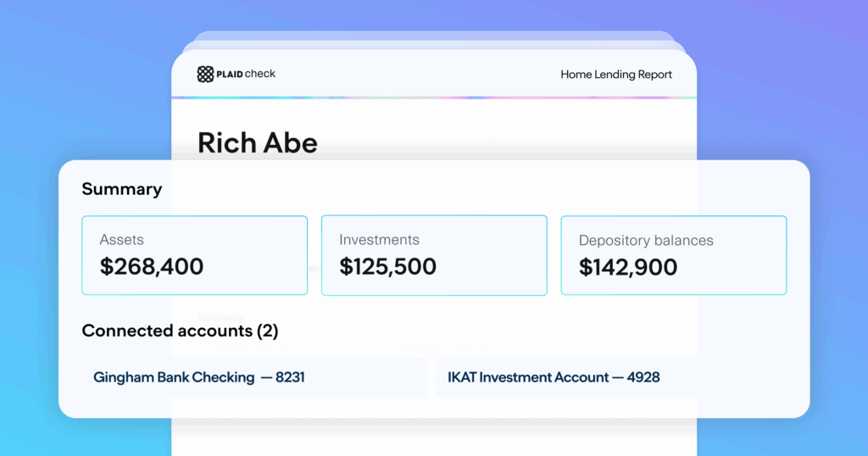Select the Rich Abe name heading

pos(257,142)
